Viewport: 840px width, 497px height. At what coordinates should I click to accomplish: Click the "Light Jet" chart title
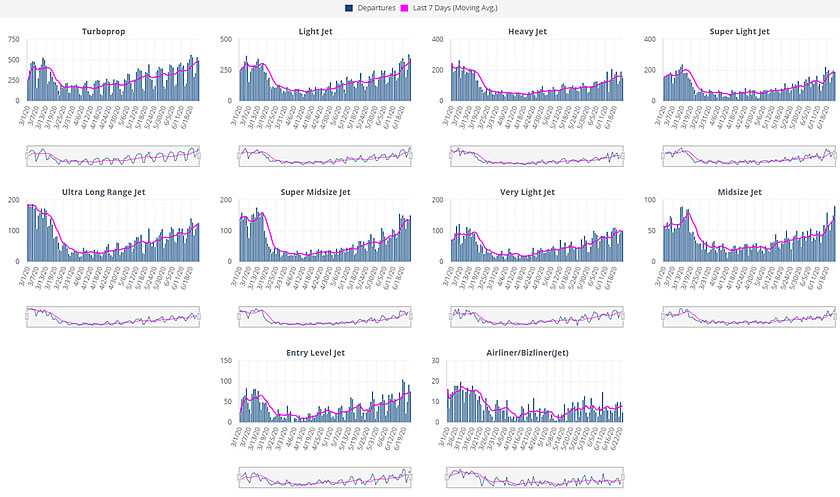tap(316, 32)
